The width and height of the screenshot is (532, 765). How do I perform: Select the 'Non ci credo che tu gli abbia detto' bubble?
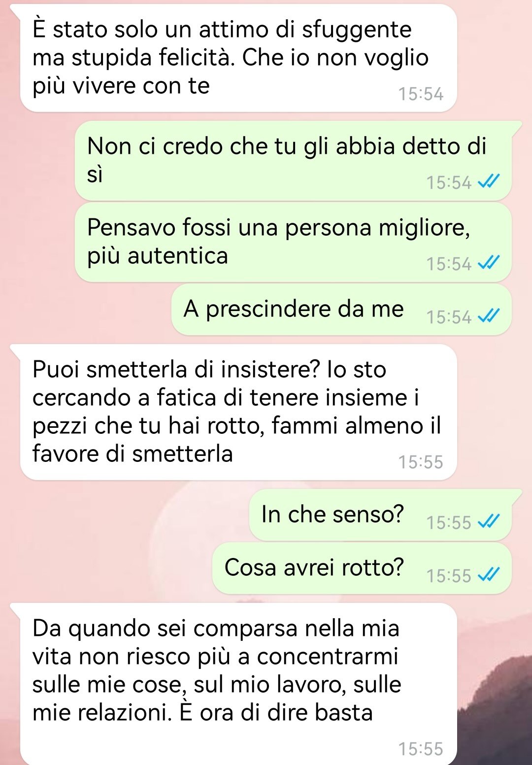coord(293,161)
